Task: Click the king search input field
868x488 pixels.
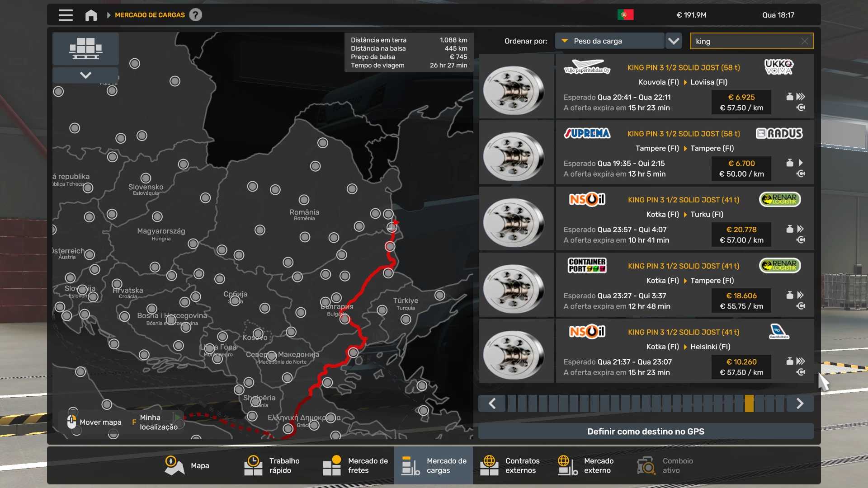Action: (x=745, y=41)
